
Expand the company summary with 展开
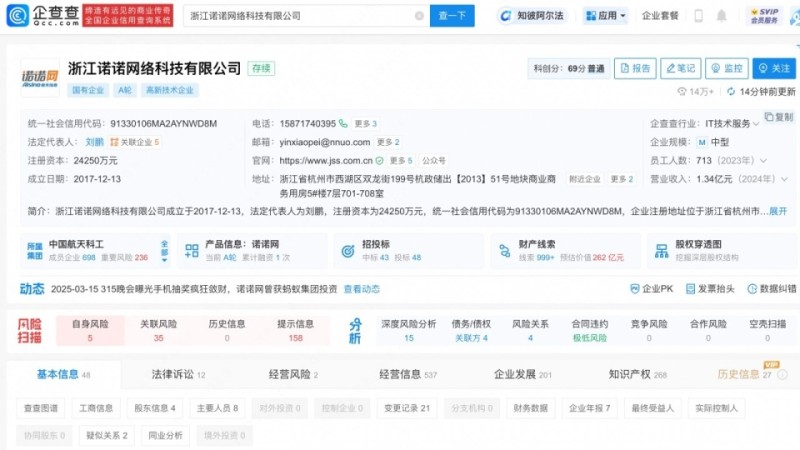coord(778,211)
